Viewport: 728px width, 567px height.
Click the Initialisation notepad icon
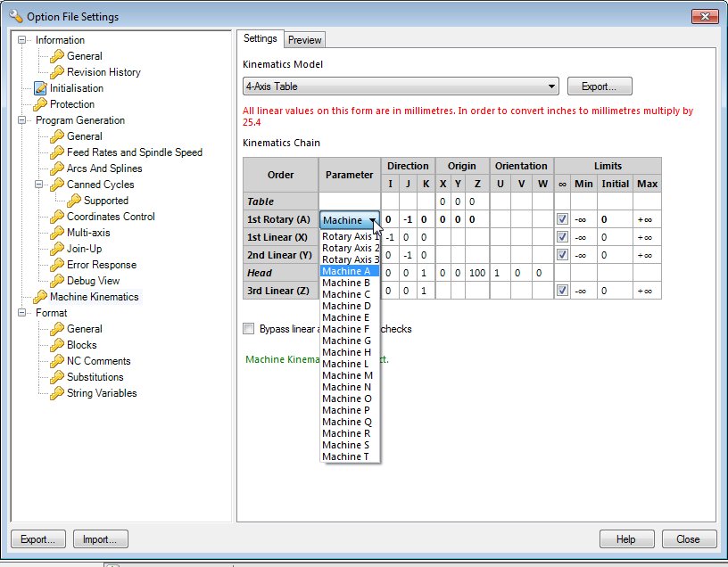pos(40,88)
